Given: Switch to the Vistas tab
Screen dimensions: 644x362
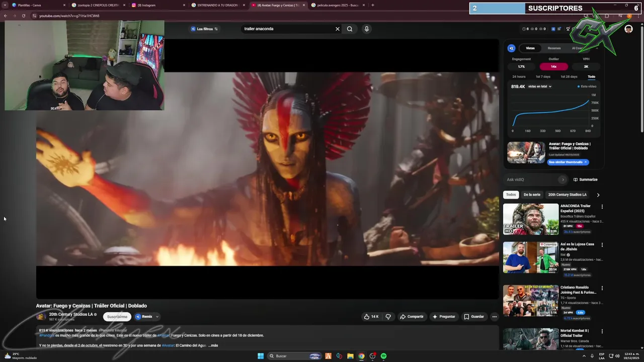Looking at the screenshot, I should 530,48.
